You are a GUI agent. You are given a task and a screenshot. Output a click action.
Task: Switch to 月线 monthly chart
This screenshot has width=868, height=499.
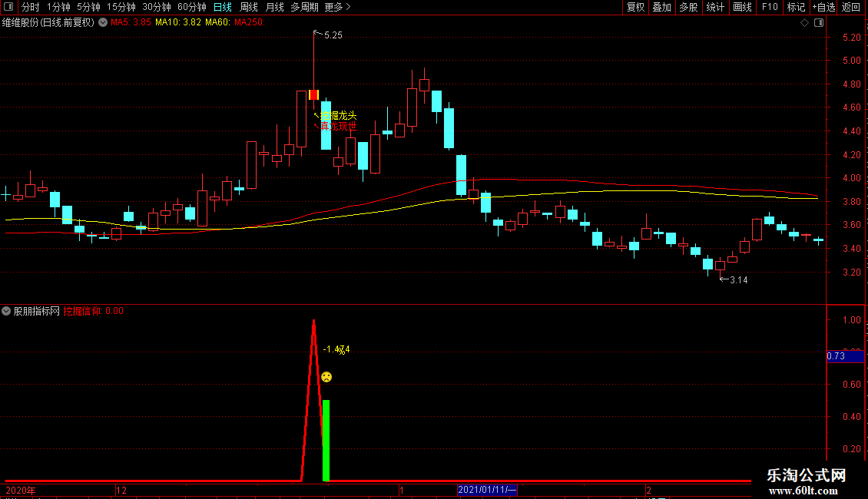coord(274,7)
